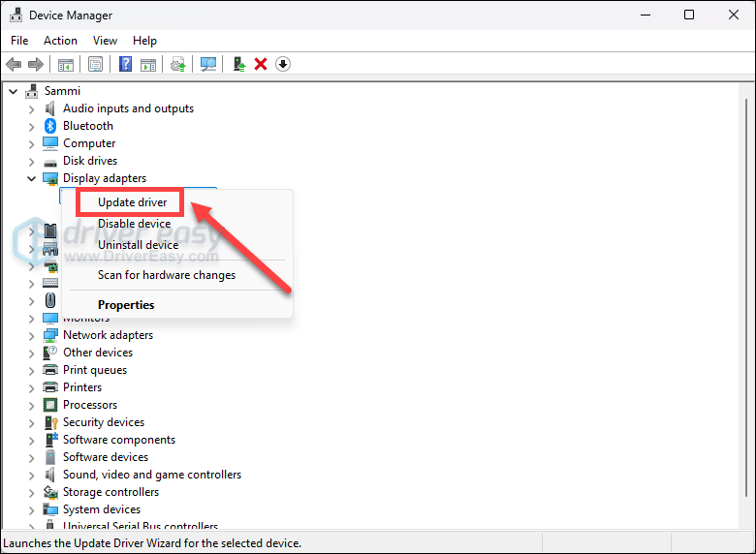Image resolution: width=756 pixels, height=554 pixels.
Task: Open Properties from the context menu
Action: pyautogui.click(x=126, y=305)
